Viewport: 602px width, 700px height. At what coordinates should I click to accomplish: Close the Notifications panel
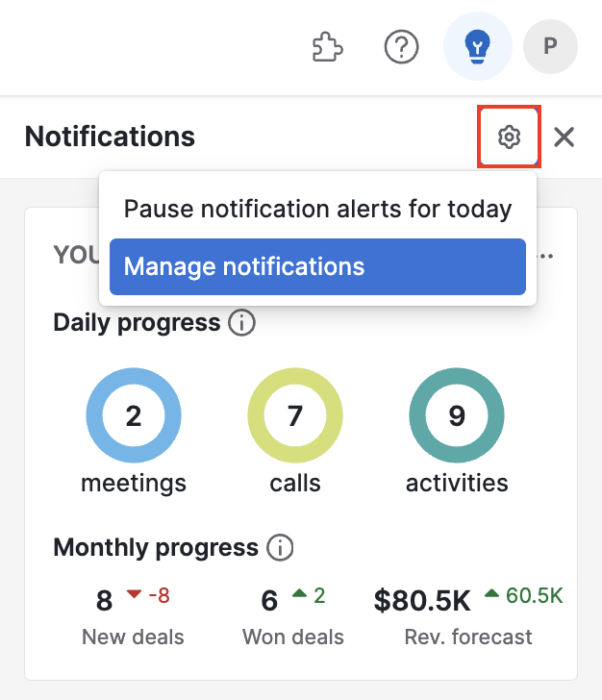click(564, 137)
